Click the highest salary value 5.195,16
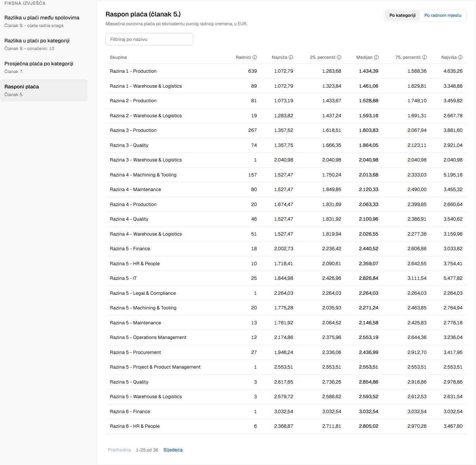Screen dimensions: 476x465 pos(453,175)
